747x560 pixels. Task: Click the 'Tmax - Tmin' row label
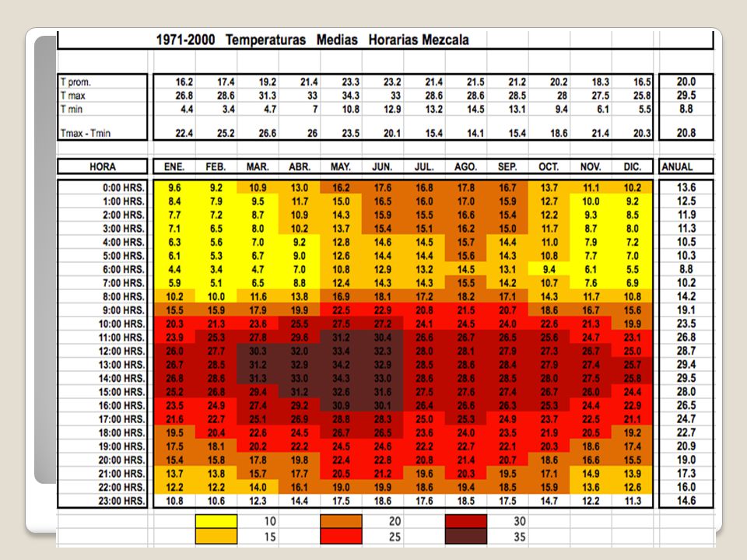[x=86, y=133]
